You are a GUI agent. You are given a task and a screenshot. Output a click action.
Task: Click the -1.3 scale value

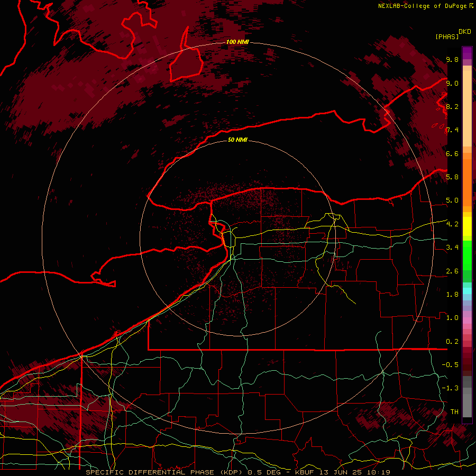click(x=450, y=388)
